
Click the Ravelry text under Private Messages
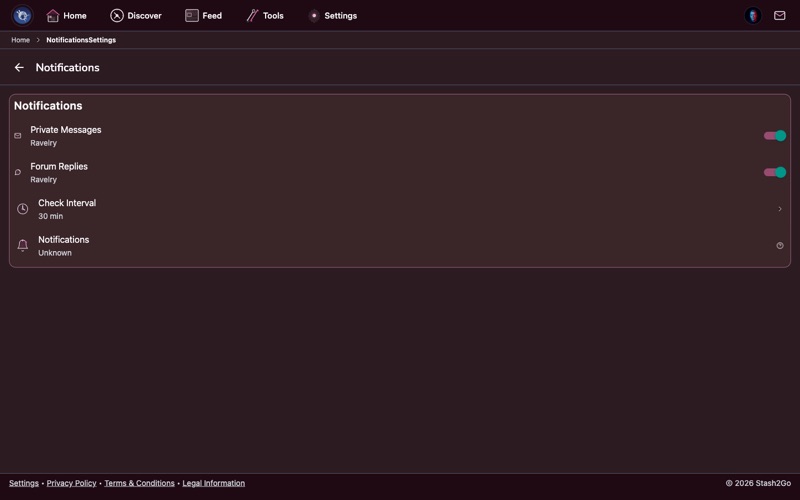pyautogui.click(x=43, y=143)
